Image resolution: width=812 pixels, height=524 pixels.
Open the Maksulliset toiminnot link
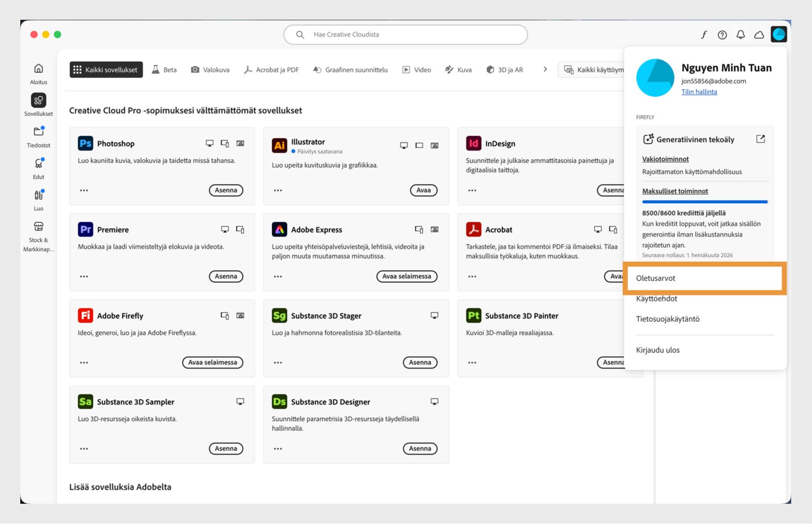[x=675, y=191]
